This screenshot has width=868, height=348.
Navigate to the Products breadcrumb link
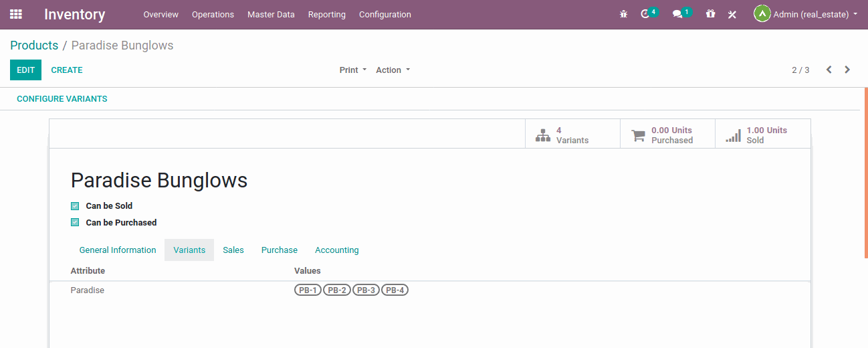[34, 46]
